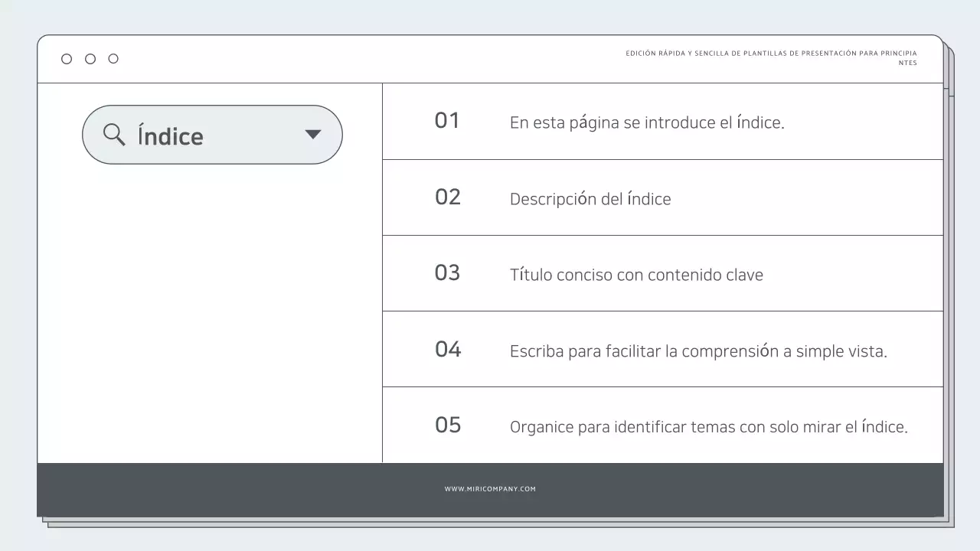Select the row labeled Descripción del índice
Viewport: 980px width, 551px height.
[x=590, y=198]
